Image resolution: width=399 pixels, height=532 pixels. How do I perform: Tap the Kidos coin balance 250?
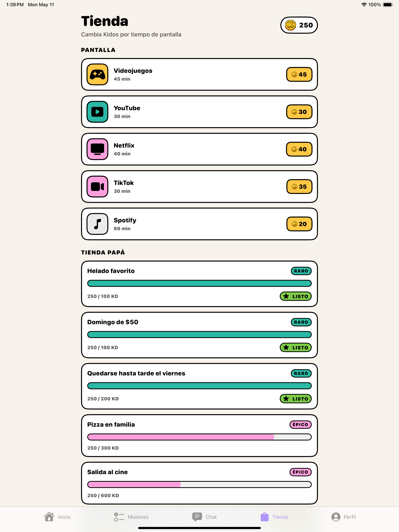[x=299, y=25]
